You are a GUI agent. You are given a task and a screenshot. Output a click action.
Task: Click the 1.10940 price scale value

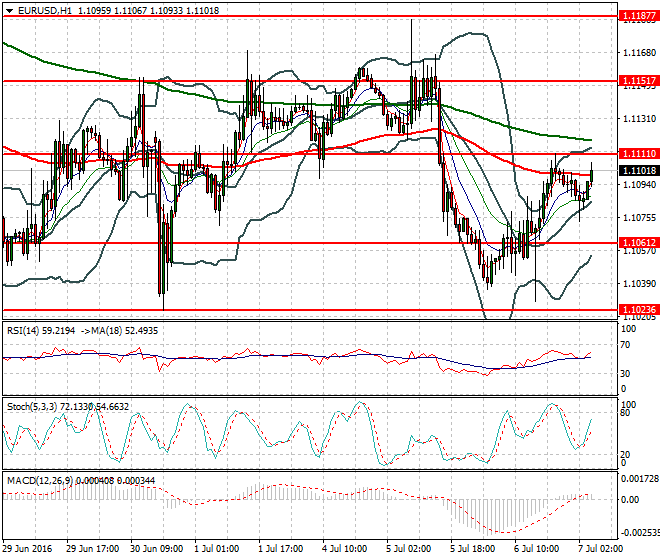pyautogui.click(x=639, y=184)
